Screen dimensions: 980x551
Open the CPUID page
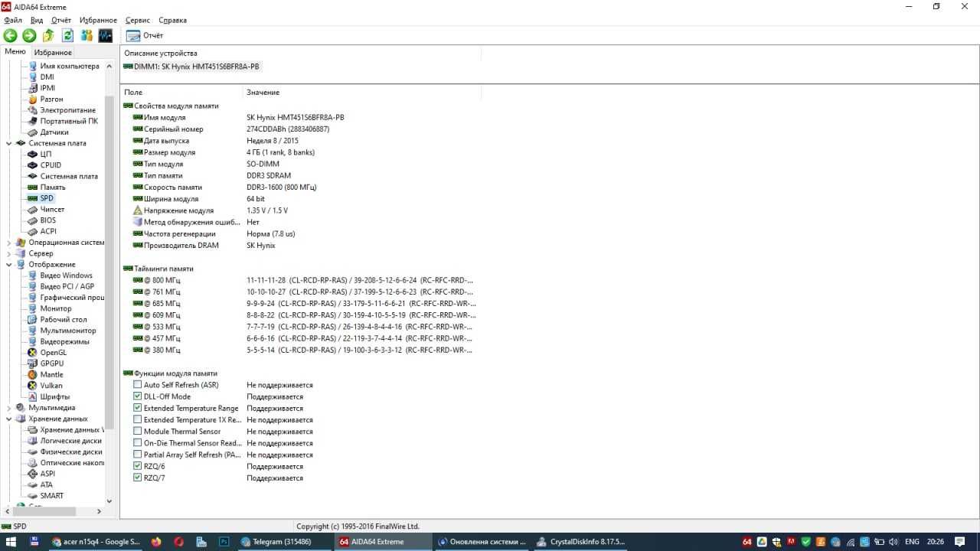click(x=51, y=165)
